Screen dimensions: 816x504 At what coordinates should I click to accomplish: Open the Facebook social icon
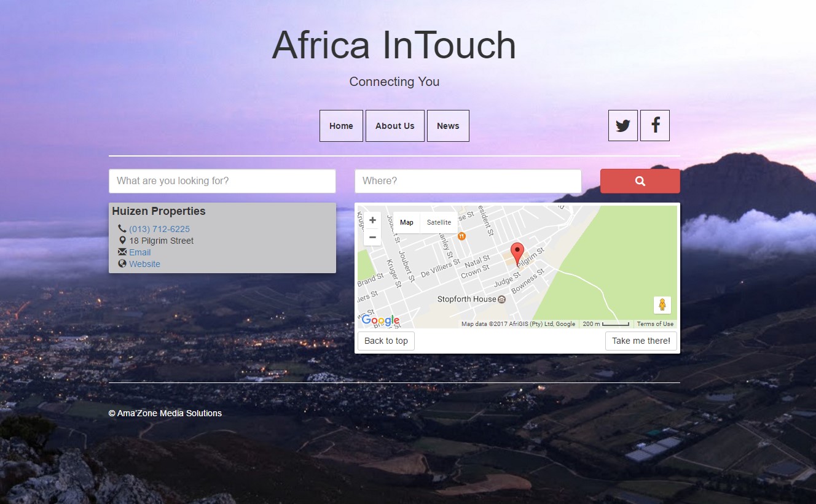[655, 126]
